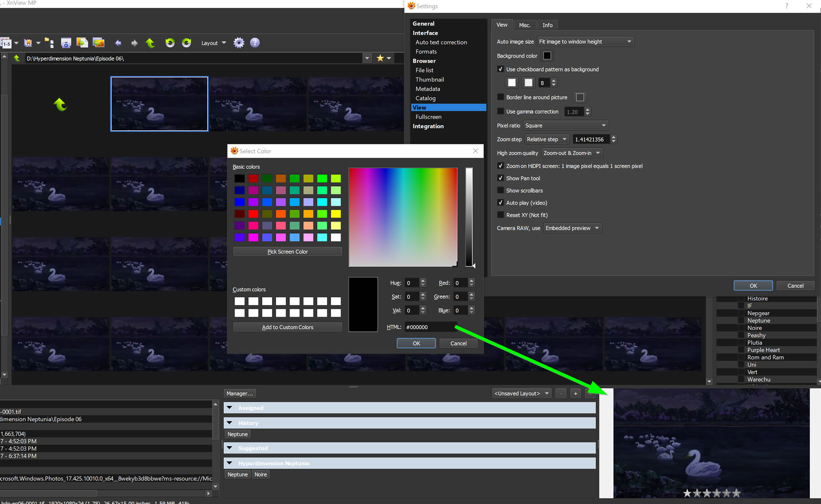This screenshot has height=504, width=821.
Task: Enable the Show scrollbars checkbox
Action: click(500, 190)
